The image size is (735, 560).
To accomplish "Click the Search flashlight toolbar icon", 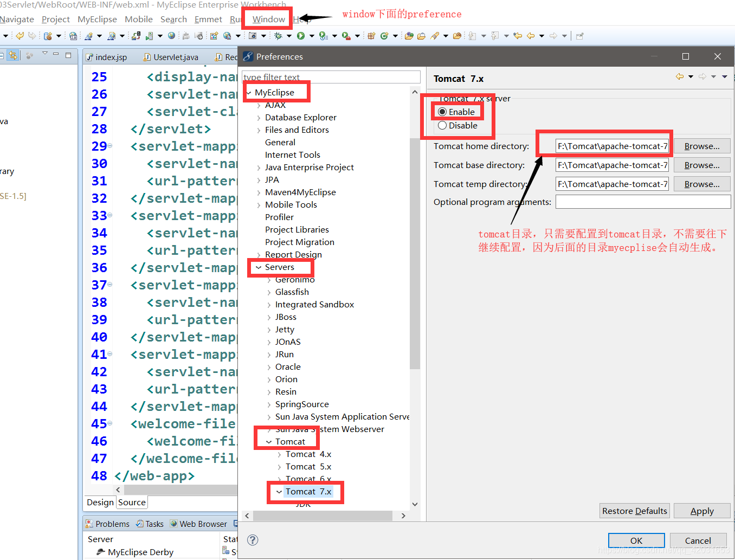I will [435, 36].
